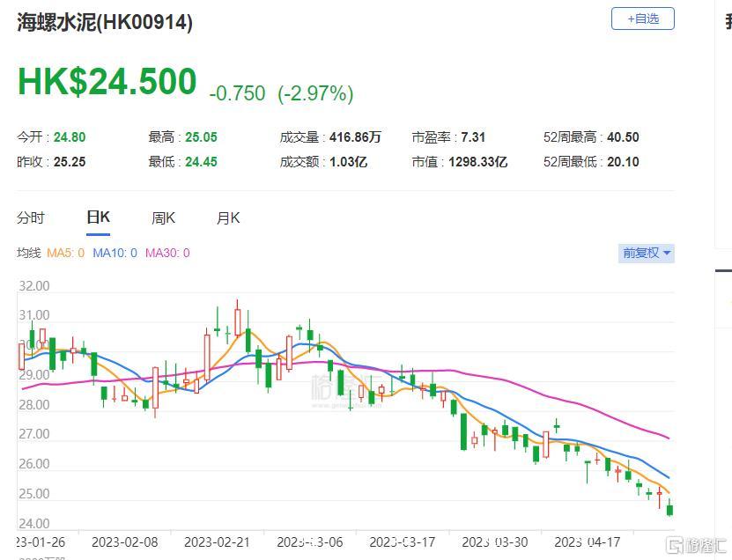Select the 日K daily chart tab
Viewport: 732px width, 560px height.
pyautogui.click(x=98, y=217)
